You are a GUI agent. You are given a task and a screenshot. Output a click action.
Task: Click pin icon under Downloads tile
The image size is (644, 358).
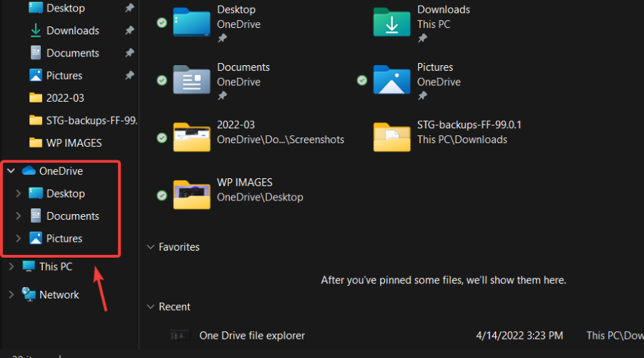tap(422, 38)
